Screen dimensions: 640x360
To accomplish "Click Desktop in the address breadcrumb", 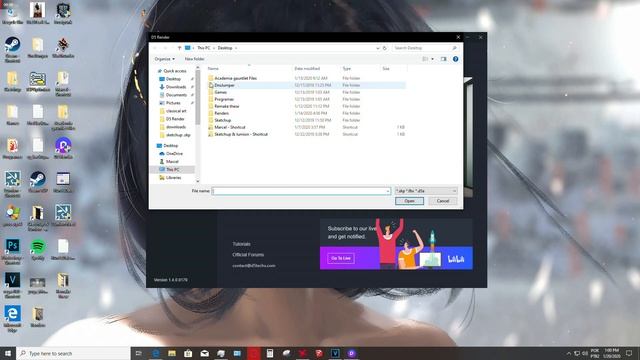I will 225,48.
